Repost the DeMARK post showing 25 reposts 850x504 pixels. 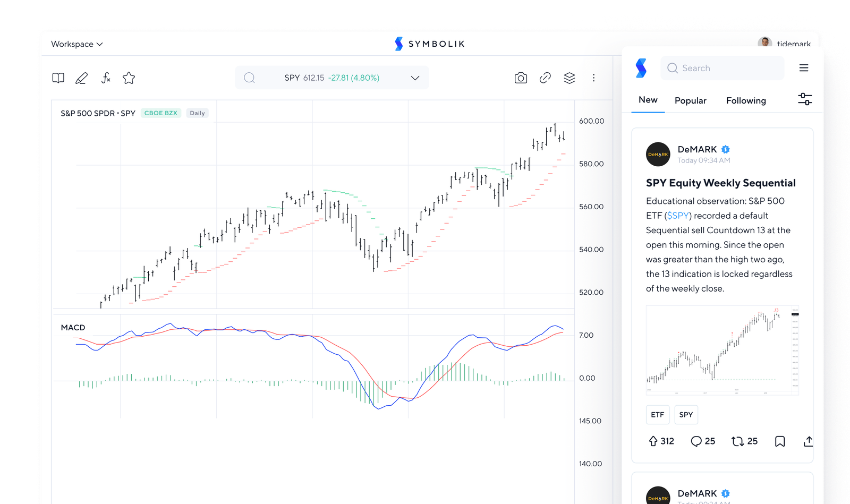(x=744, y=441)
